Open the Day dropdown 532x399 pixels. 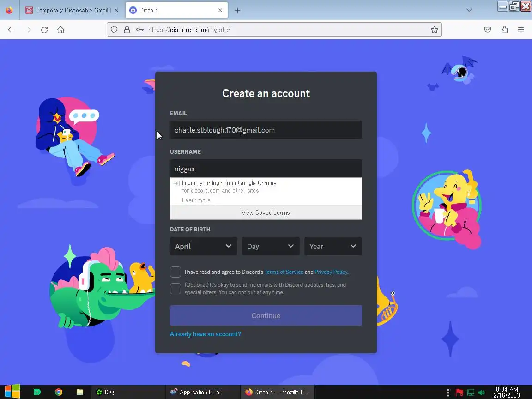(x=271, y=246)
